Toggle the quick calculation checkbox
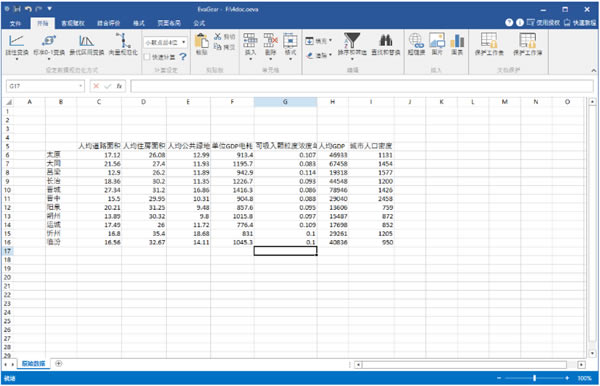 tap(147, 57)
